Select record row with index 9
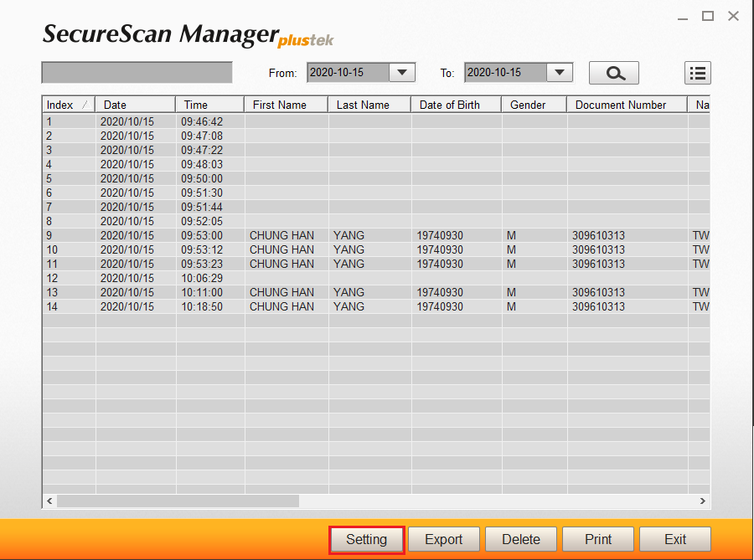The width and height of the screenshot is (754, 560). [251, 235]
